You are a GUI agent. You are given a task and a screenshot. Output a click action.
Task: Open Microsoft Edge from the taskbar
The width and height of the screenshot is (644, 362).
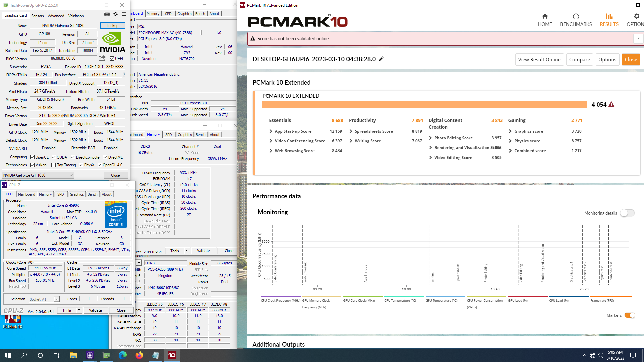pos(122,355)
